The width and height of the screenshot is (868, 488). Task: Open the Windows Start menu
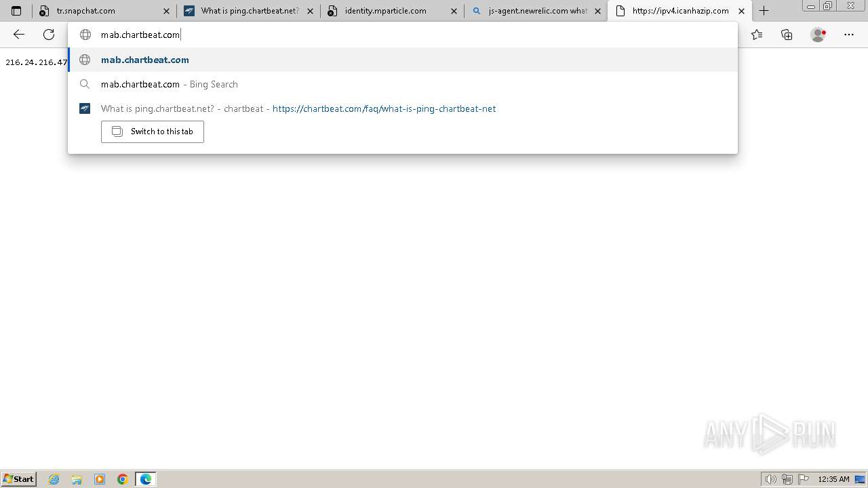click(19, 479)
